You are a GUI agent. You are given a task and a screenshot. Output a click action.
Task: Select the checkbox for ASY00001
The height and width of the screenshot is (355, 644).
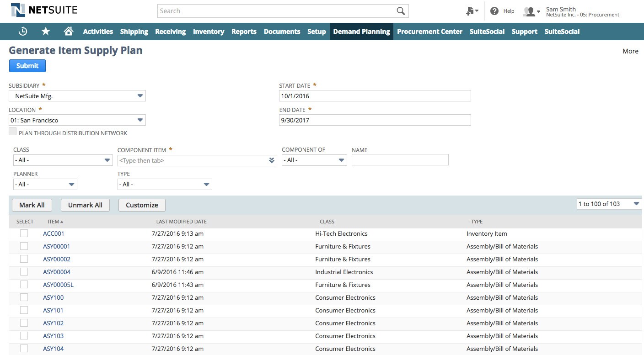pos(24,246)
